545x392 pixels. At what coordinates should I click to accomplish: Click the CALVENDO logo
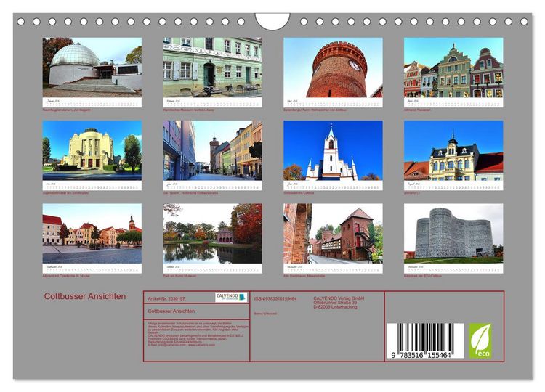click(231, 297)
